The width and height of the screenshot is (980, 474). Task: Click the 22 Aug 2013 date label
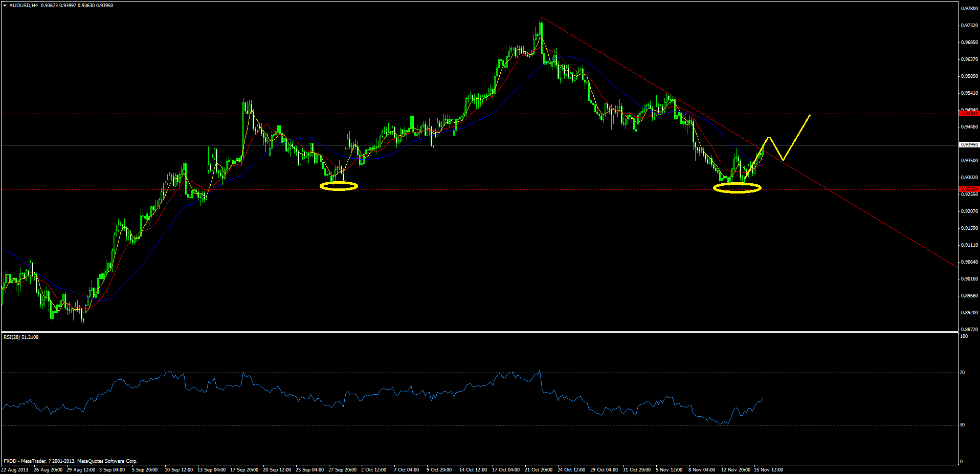click(15, 470)
